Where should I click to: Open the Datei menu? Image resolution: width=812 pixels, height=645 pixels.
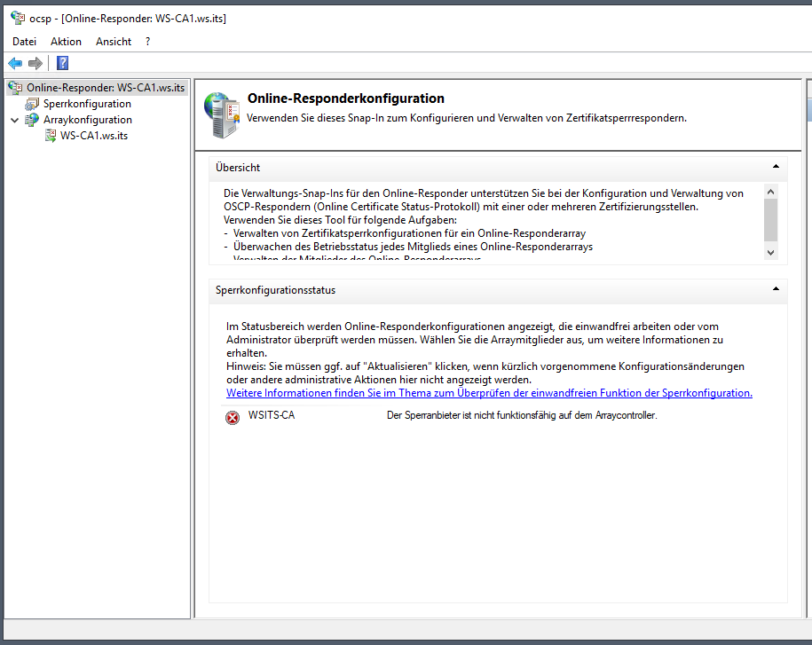(24, 42)
